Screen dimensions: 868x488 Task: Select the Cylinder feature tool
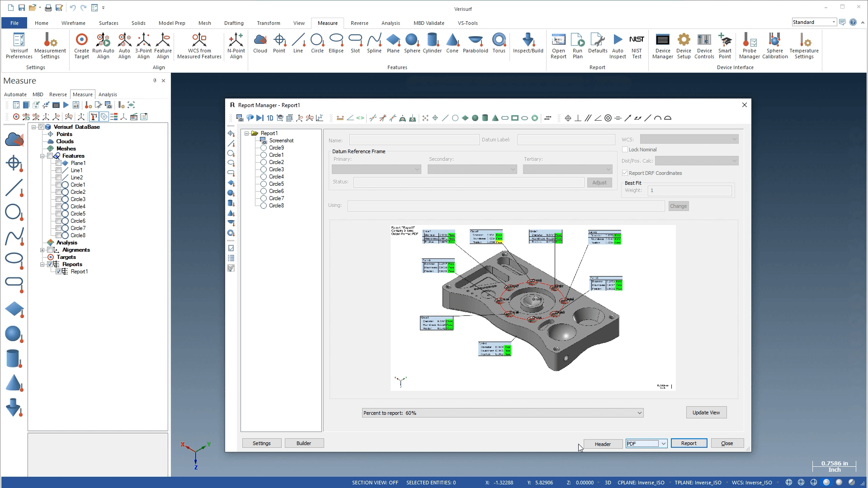[432, 43]
